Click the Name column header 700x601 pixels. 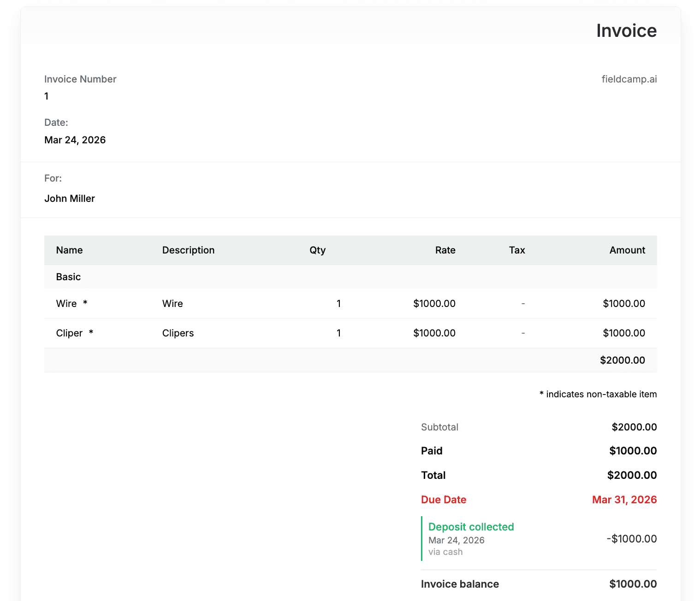pyautogui.click(x=69, y=250)
